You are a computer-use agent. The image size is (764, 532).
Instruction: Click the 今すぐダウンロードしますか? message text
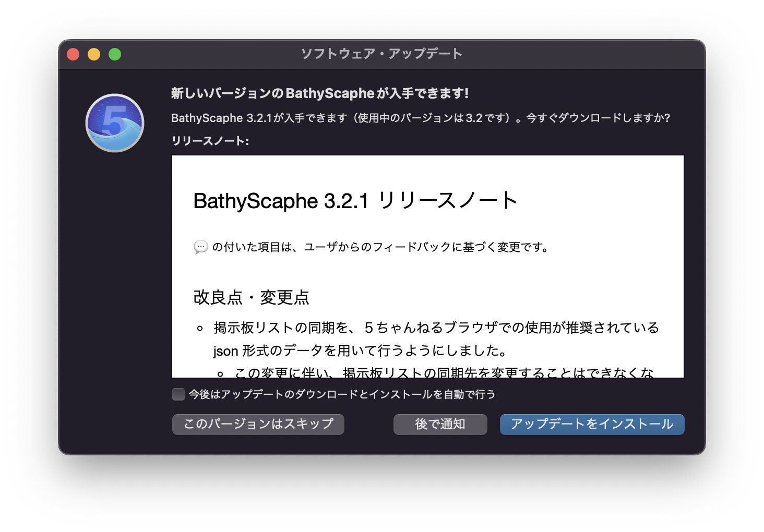pos(598,118)
